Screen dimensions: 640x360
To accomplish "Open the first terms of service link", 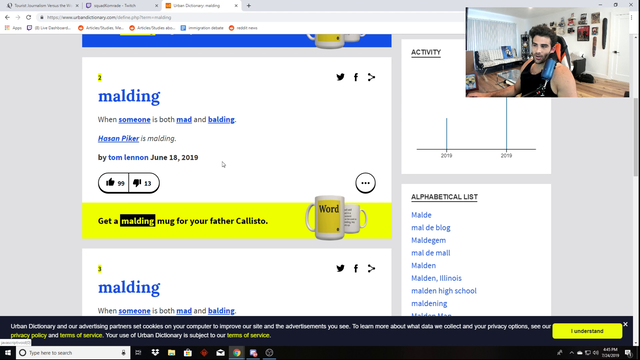I will point(81,335).
